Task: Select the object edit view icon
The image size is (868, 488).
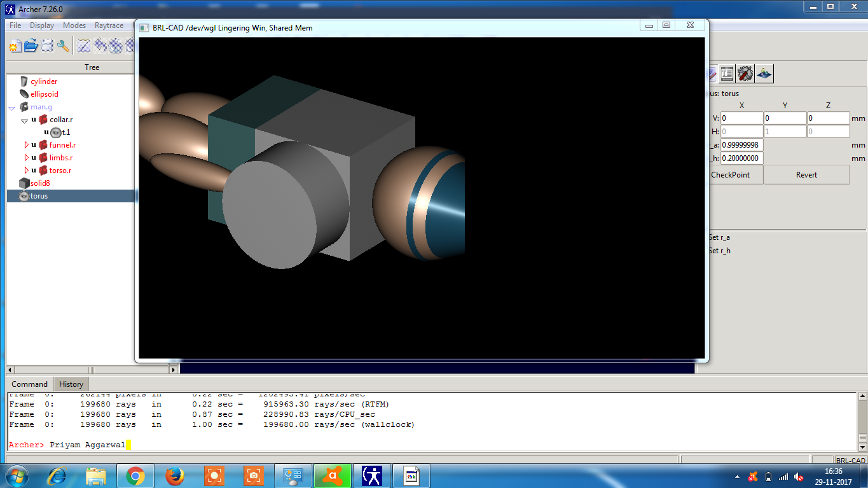Action: (x=764, y=73)
